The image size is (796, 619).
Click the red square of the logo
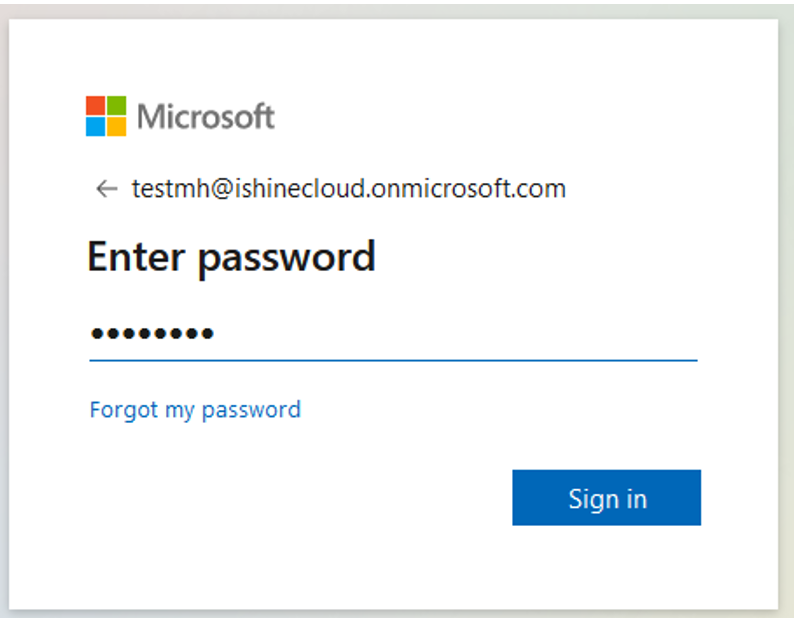(x=95, y=106)
